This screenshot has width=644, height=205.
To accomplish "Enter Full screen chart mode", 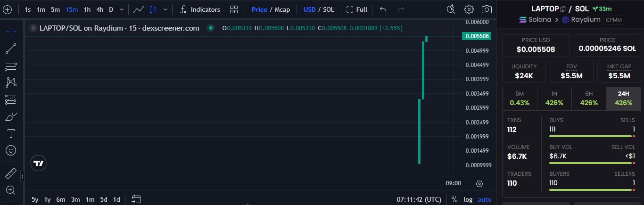I will coord(356,9).
